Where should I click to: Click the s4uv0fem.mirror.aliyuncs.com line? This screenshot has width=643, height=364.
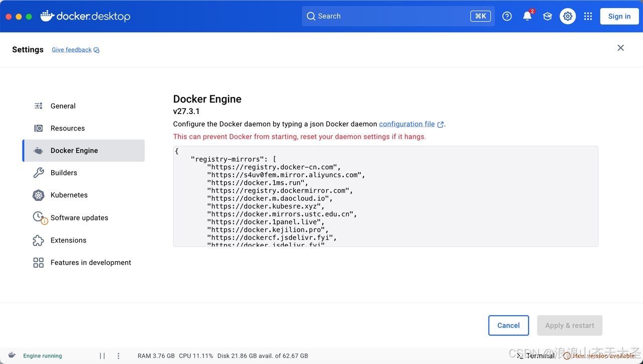pos(286,175)
